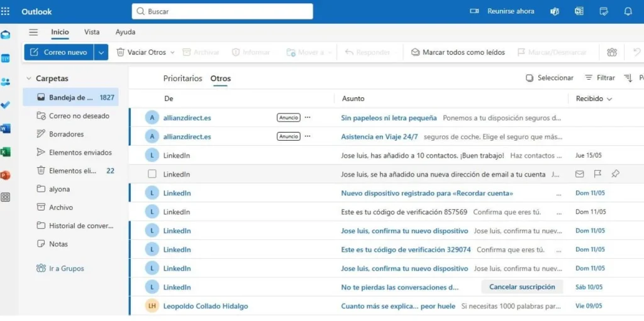Pin the hovered LinkedIn message
The height and width of the screenshot is (321, 644).
click(615, 174)
